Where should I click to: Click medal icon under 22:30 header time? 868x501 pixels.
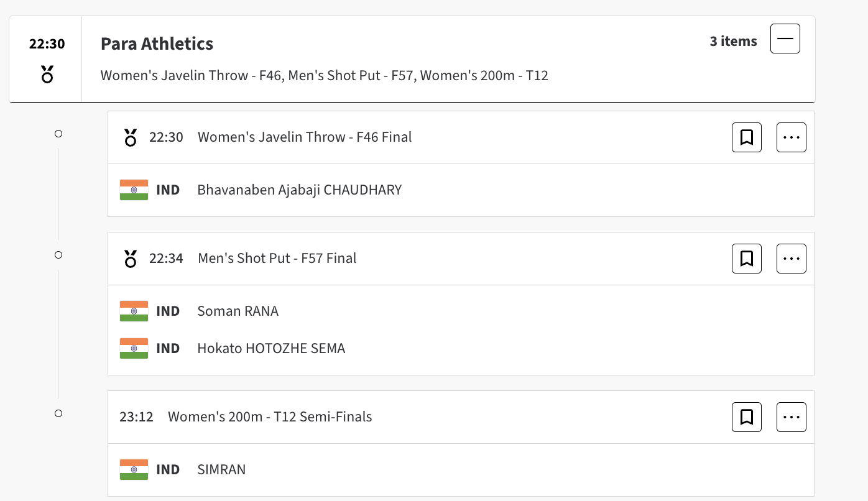[47, 75]
